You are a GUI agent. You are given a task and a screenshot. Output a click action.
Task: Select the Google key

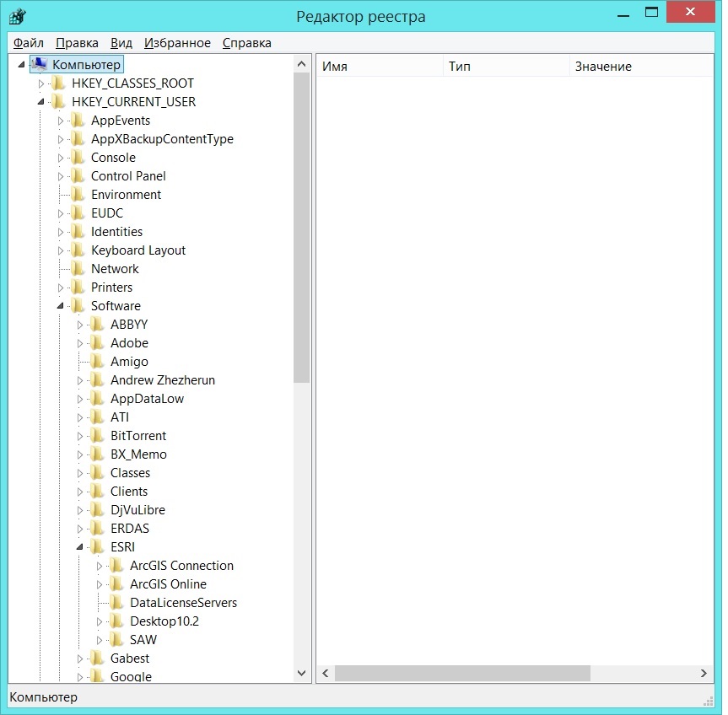tap(131, 676)
